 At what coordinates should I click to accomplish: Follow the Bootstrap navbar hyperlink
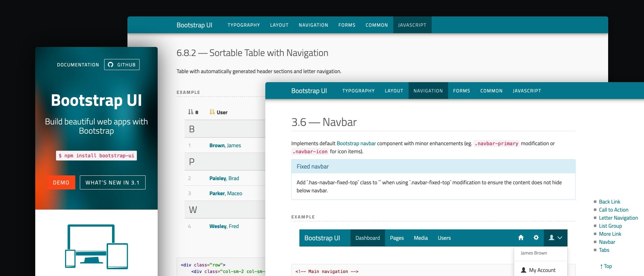(356, 144)
